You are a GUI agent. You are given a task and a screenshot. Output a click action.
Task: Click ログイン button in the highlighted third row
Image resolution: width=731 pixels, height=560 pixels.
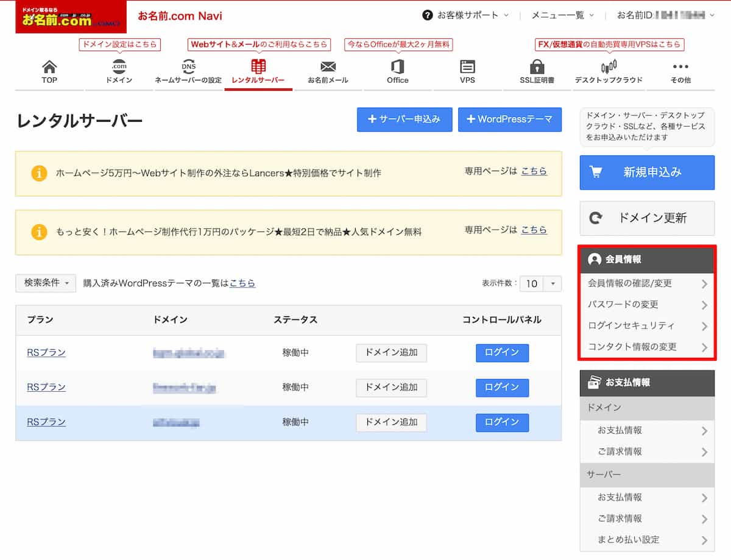502,422
